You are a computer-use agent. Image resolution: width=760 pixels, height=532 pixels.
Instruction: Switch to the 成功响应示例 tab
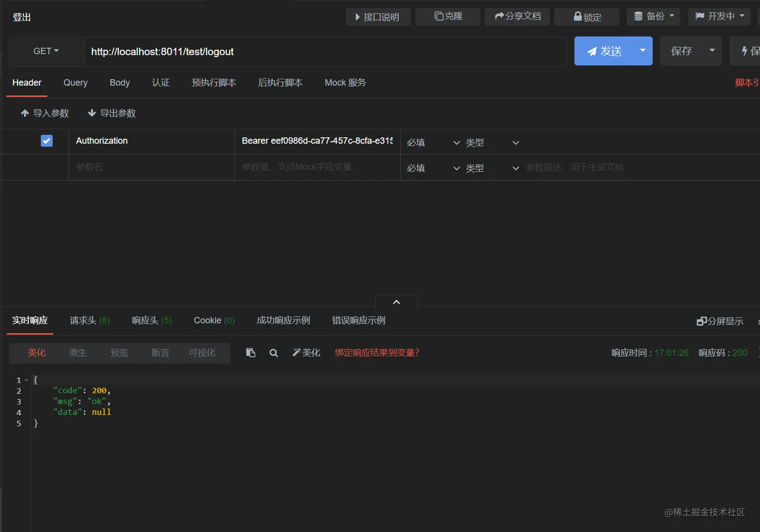pos(283,321)
